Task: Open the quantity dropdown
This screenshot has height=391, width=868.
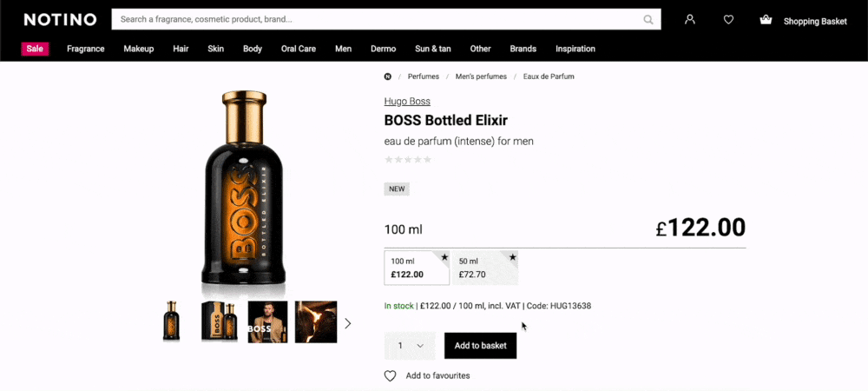Action: pos(410,346)
